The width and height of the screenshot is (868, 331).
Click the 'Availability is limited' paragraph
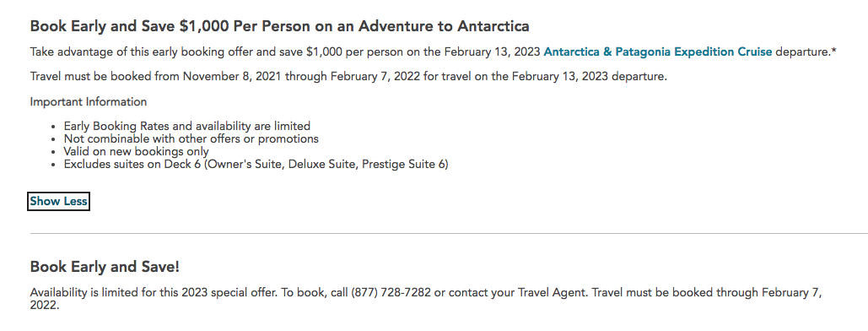pos(426,298)
